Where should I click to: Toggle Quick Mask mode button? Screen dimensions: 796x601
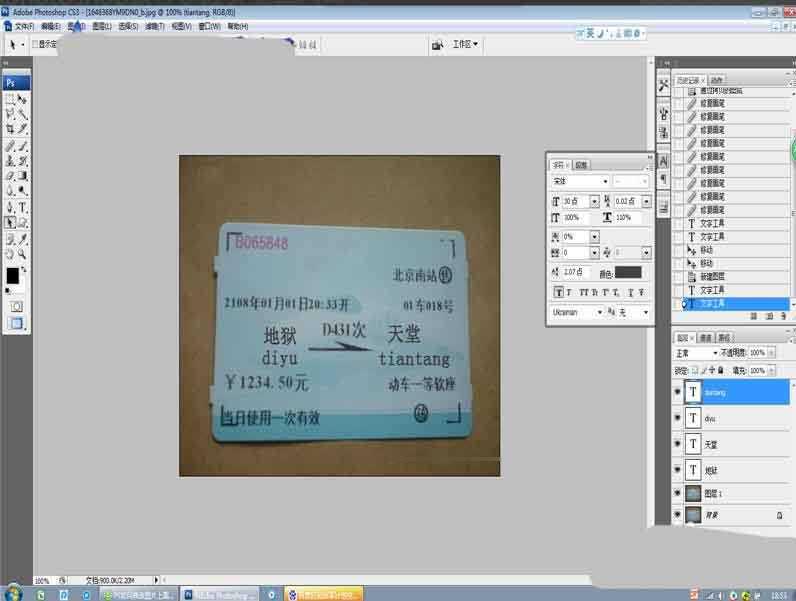(16, 307)
